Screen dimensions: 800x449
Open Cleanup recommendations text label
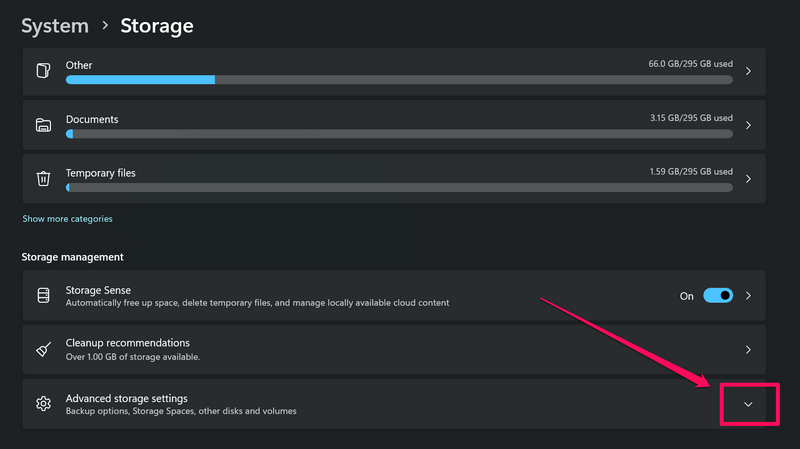pos(127,344)
